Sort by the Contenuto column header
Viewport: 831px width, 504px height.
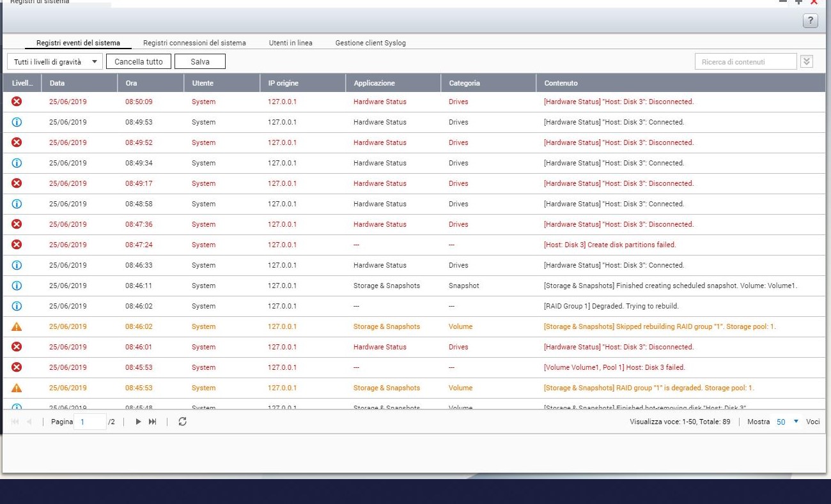(x=561, y=83)
